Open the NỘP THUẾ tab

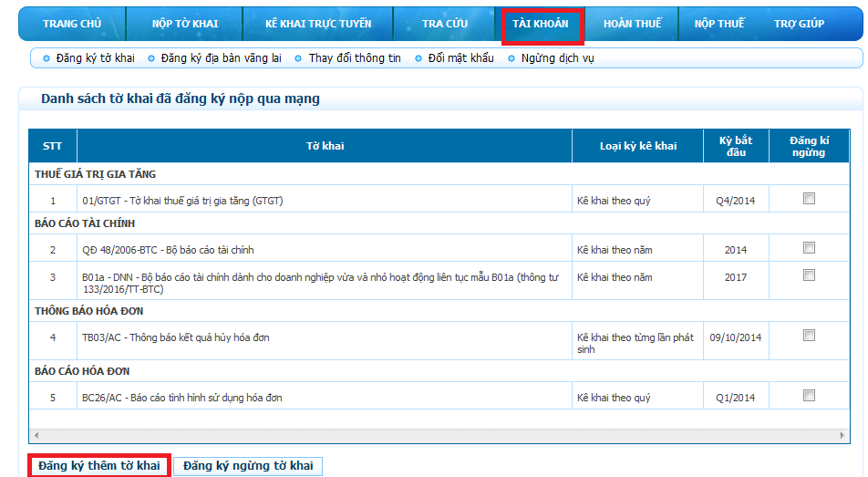[x=719, y=24]
